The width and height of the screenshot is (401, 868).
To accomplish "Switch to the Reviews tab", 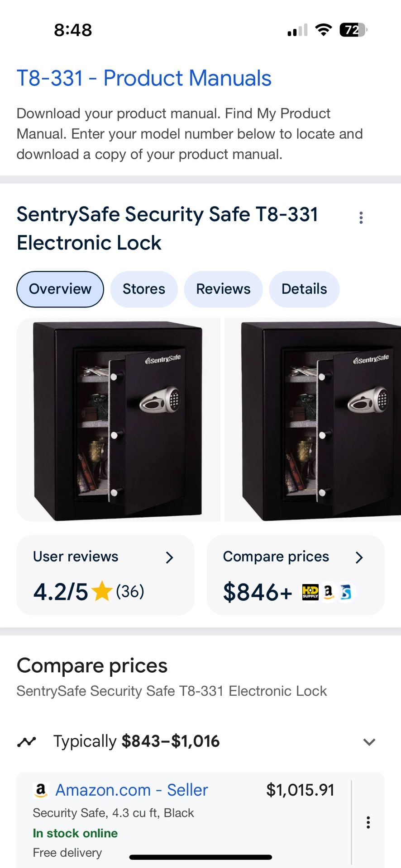I will coord(223,289).
